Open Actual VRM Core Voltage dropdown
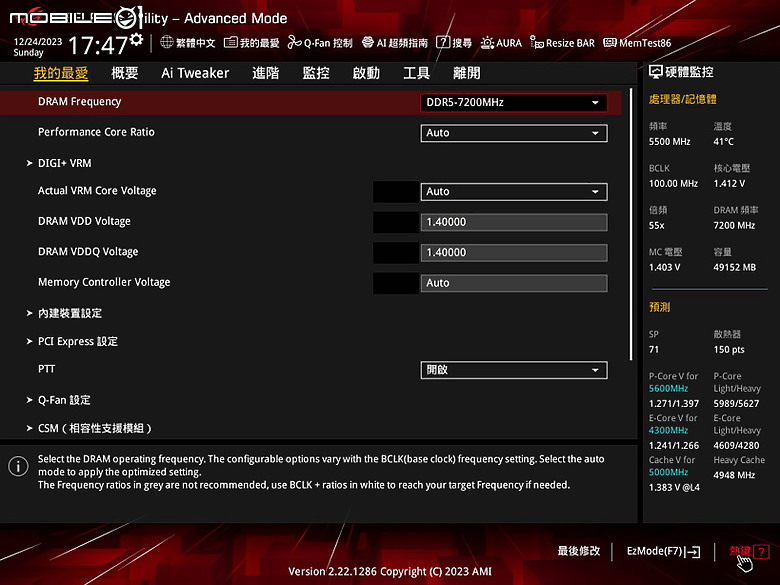The image size is (780, 585). pyautogui.click(x=514, y=192)
